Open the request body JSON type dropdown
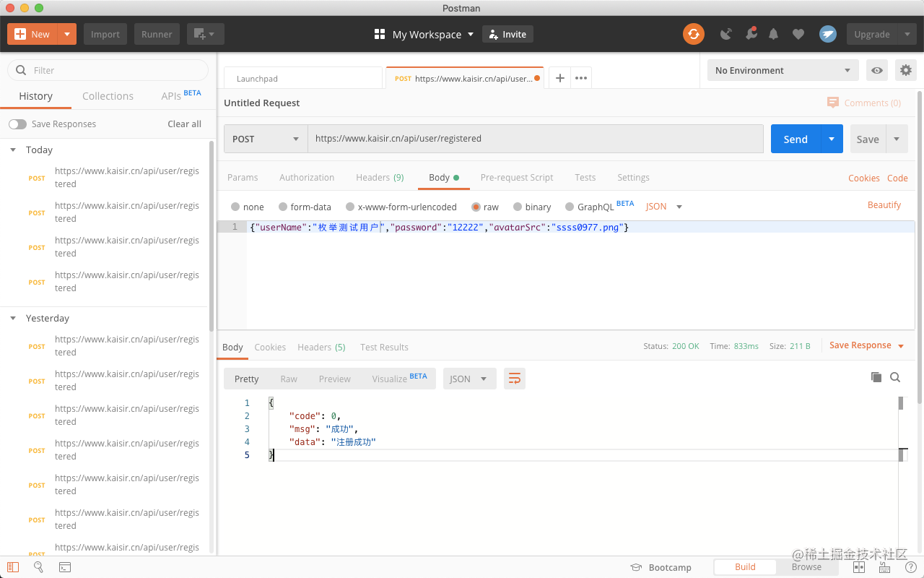 coord(664,207)
